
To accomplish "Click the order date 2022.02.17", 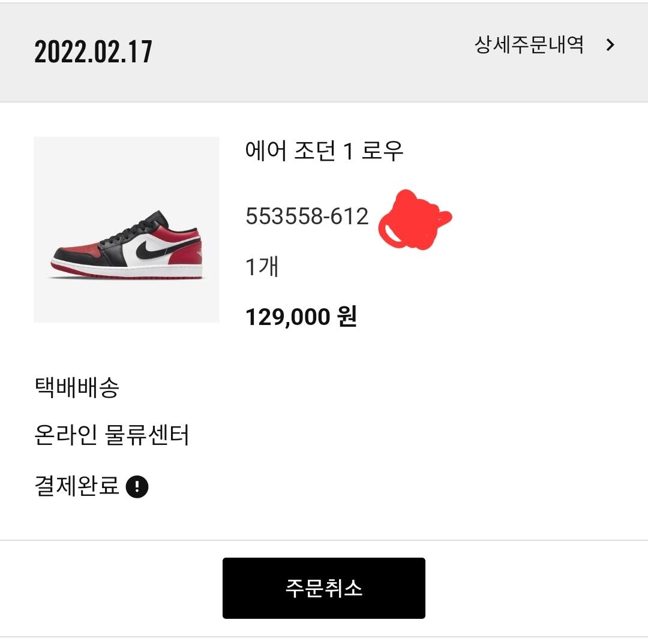I will [94, 52].
